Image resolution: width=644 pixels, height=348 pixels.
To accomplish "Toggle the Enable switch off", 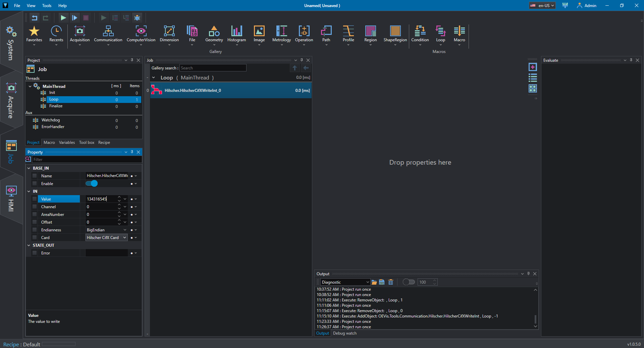I will 92,184.
